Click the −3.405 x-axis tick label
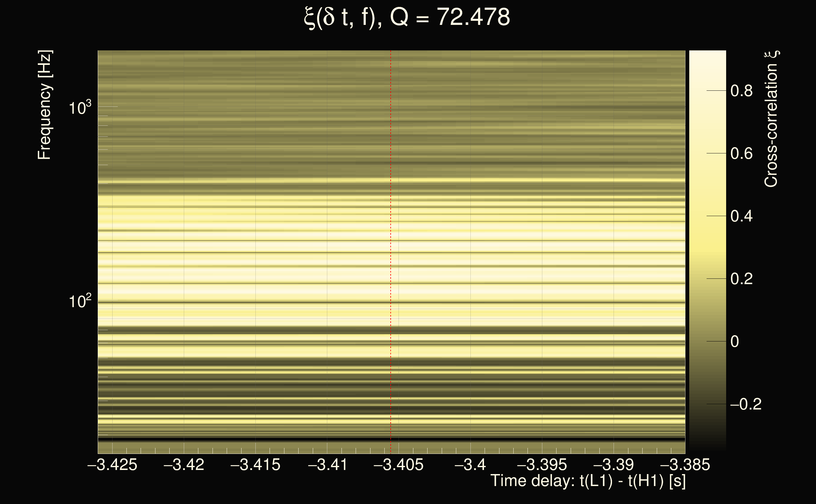816x504 pixels. (398, 465)
